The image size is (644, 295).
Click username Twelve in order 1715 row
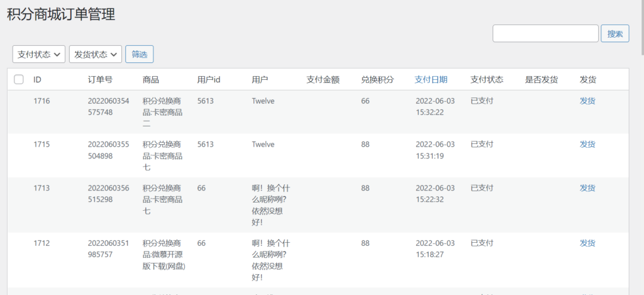point(263,145)
